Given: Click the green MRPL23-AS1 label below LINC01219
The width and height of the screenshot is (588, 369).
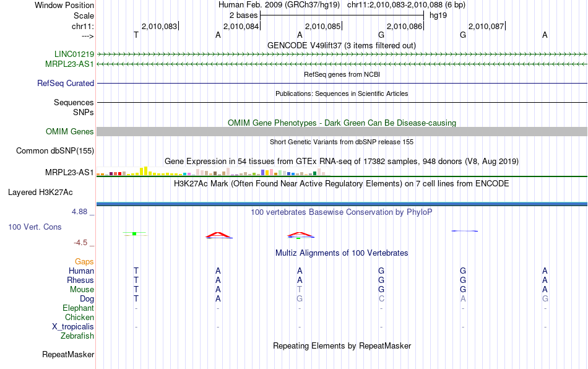Looking at the screenshot, I should pos(69,64).
